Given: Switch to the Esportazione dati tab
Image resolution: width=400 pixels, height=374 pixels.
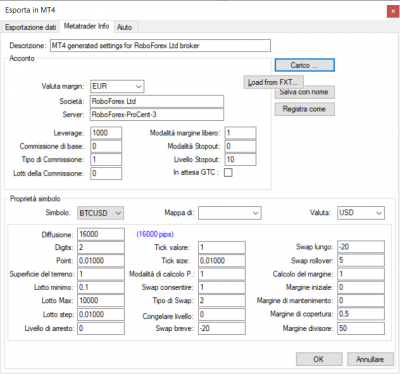Looking at the screenshot, I should coord(31,27).
